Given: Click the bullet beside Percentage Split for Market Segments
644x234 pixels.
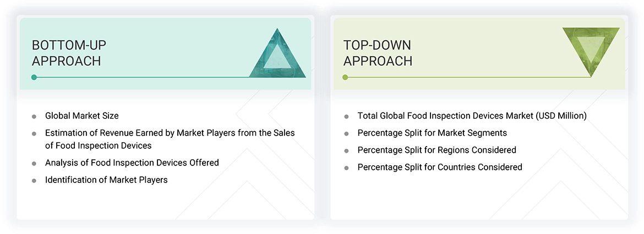Looking at the screenshot, I should point(346,133).
